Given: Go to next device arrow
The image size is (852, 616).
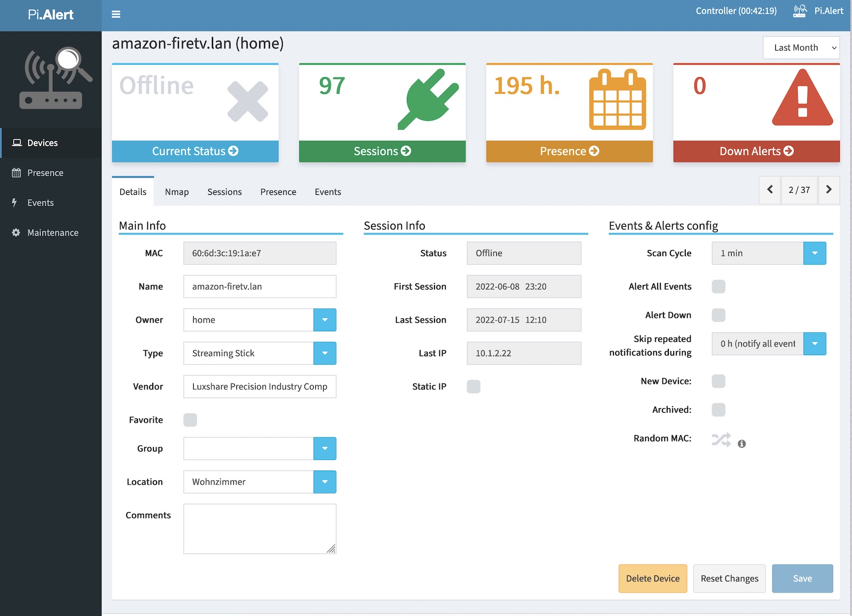Looking at the screenshot, I should pos(829,190).
